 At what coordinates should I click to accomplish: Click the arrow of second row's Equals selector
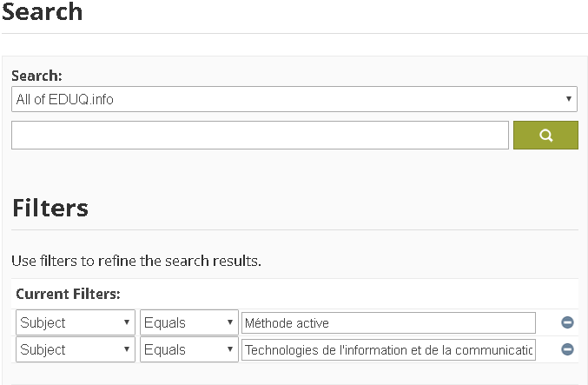tap(230, 349)
